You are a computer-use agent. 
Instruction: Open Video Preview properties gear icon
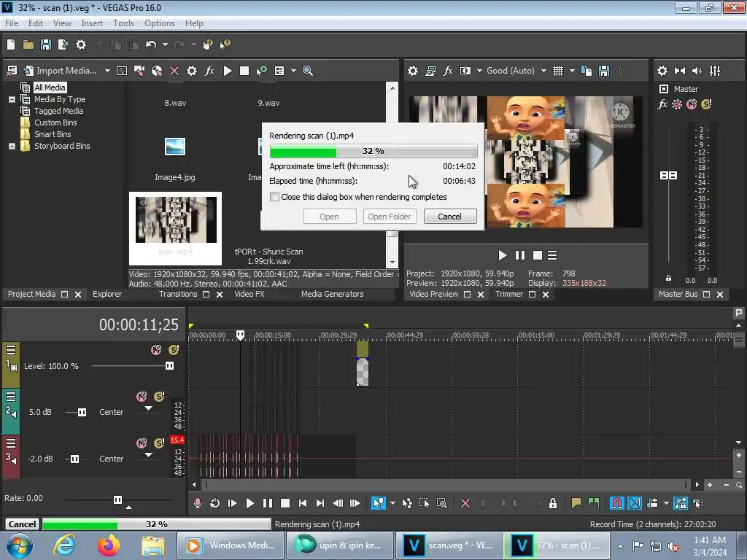pyautogui.click(x=413, y=71)
